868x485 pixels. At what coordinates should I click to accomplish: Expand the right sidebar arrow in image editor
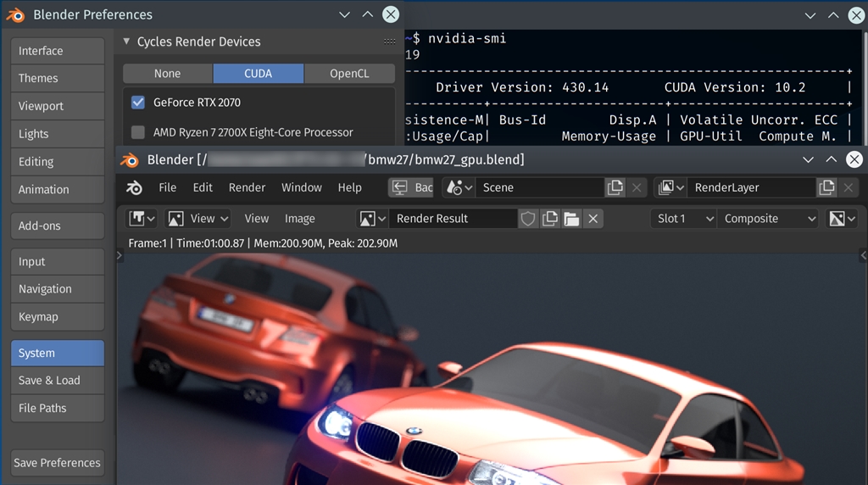tap(864, 255)
